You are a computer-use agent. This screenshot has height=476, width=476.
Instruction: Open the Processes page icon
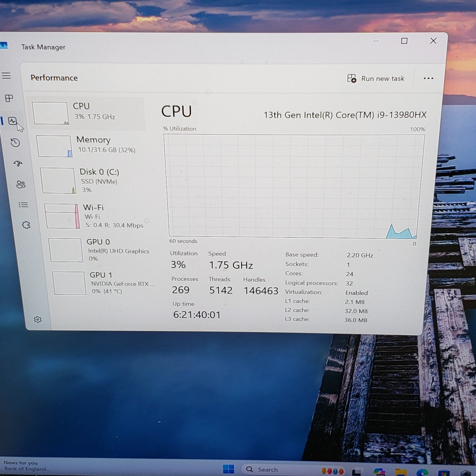pyautogui.click(x=9, y=98)
